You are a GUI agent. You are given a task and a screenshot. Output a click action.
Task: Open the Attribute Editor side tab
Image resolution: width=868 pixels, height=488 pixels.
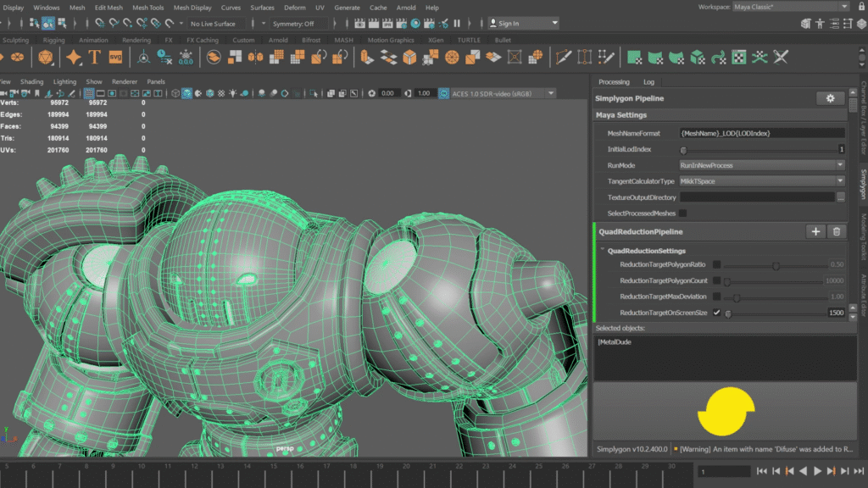coord(862,294)
